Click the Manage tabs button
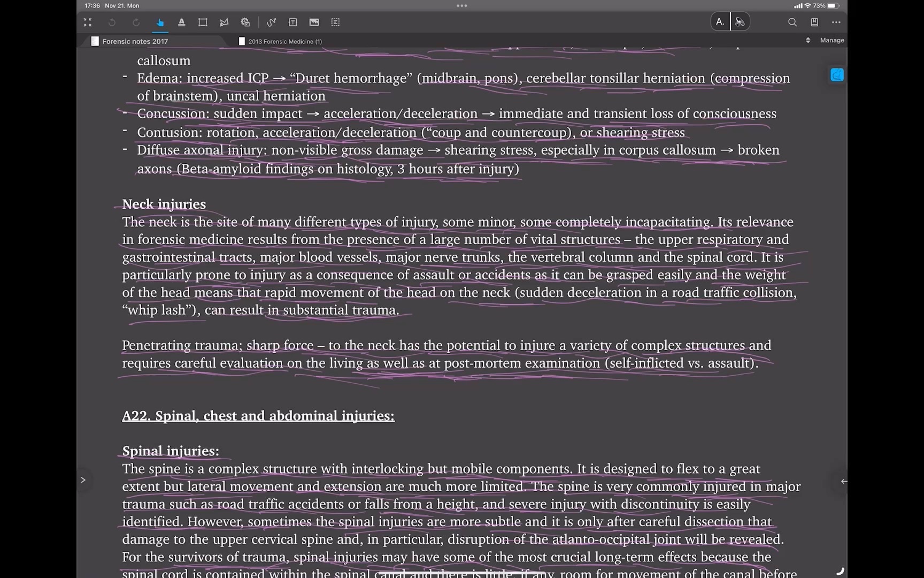This screenshot has width=924, height=578. click(x=832, y=40)
